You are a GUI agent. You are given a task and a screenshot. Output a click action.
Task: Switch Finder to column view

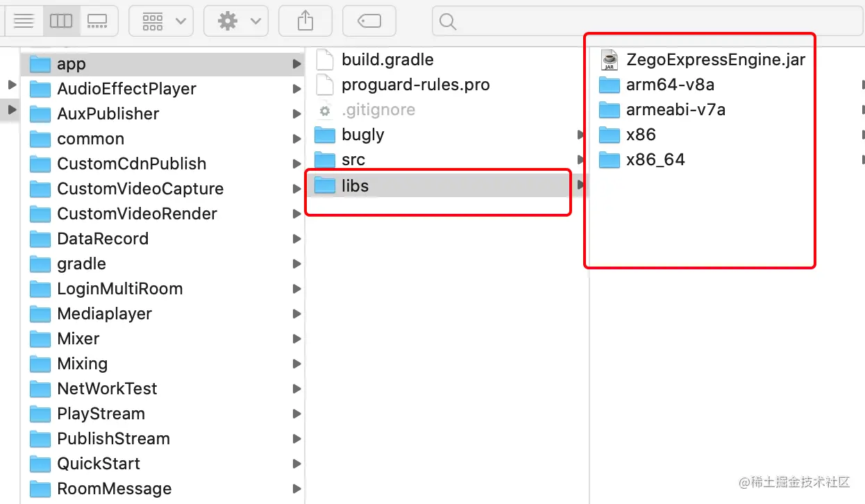coord(61,21)
